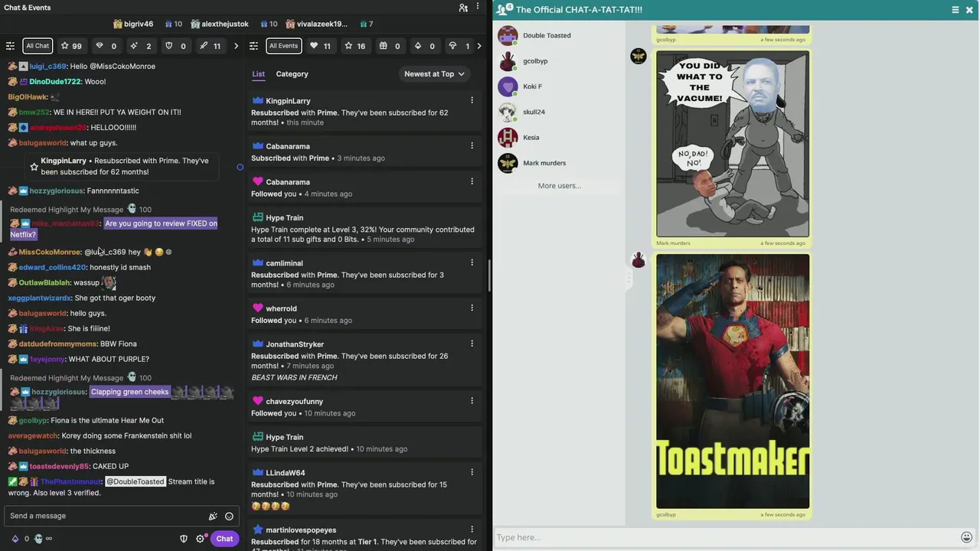Switch to the List tab
The image size is (980, 551).
coord(259,74)
